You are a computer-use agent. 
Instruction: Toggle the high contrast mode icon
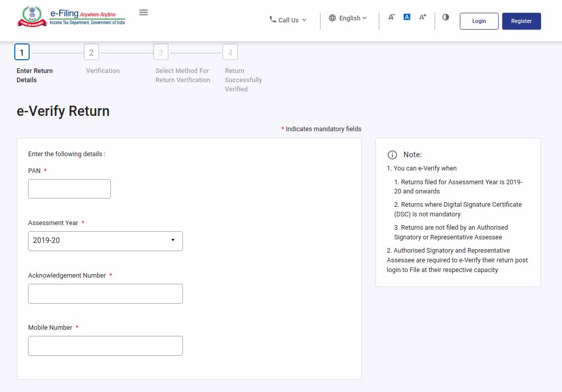446,17
